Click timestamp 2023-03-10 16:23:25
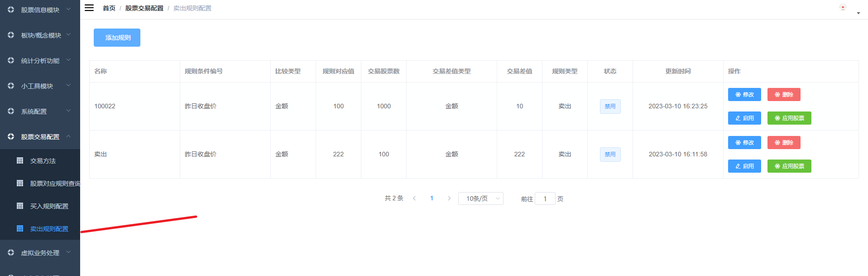The image size is (868, 276). tap(678, 106)
